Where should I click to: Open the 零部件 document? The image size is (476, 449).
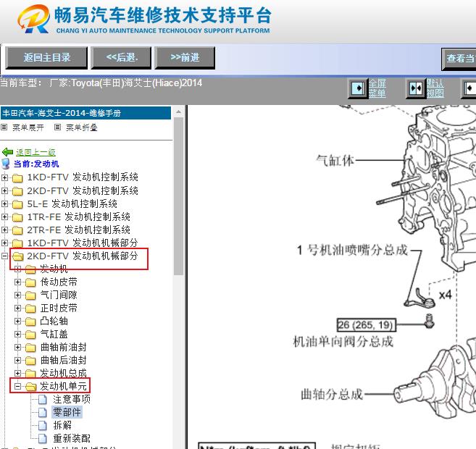pyautogui.click(x=67, y=412)
